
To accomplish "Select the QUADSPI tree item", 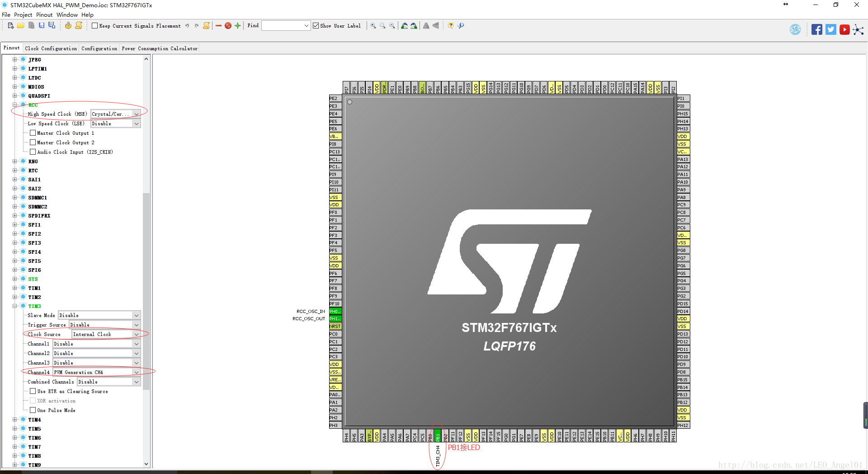I will point(39,96).
